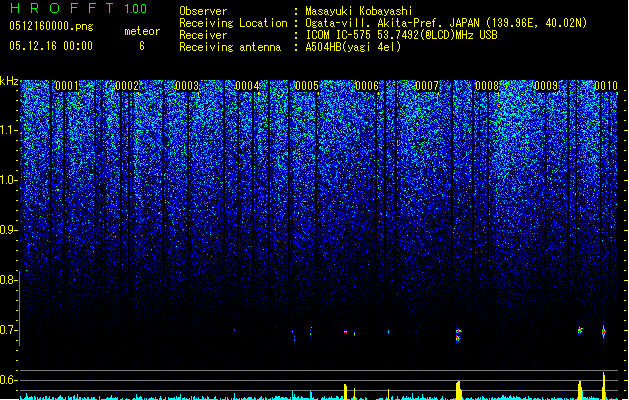Click the 0003 minute marker
Screen dimensions: 629x400
tap(187, 86)
